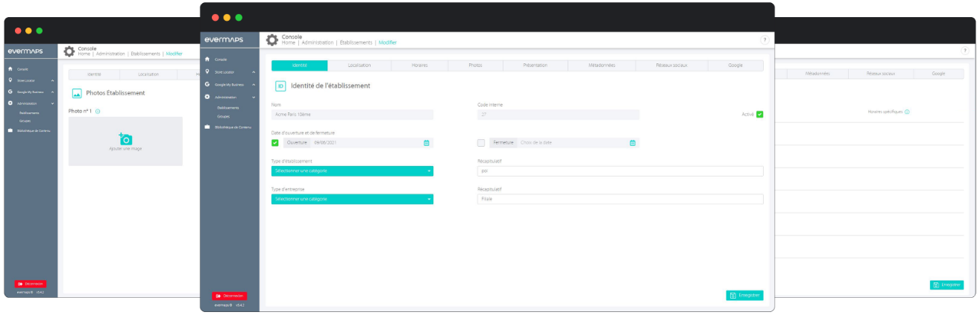The image size is (980, 318).
Task: Click the Enregistrer button in the front window
Action: [744, 296]
